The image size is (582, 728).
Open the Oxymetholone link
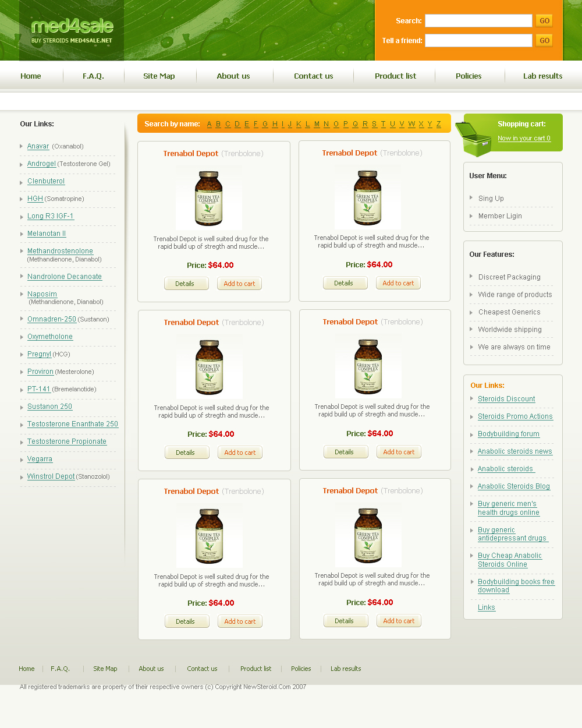pyautogui.click(x=50, y=337)
